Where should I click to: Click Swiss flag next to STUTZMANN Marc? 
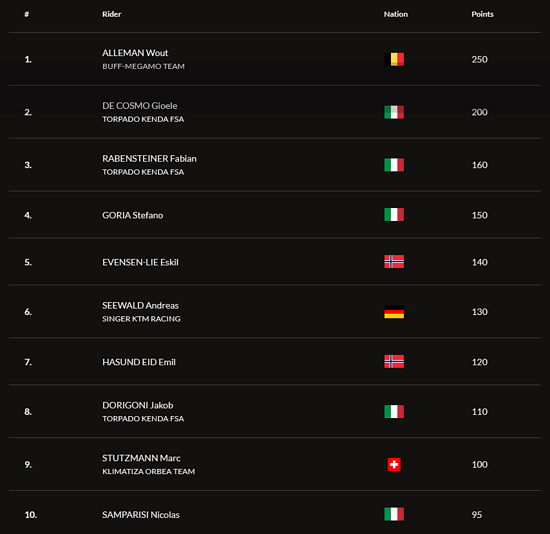pos(394,465)
